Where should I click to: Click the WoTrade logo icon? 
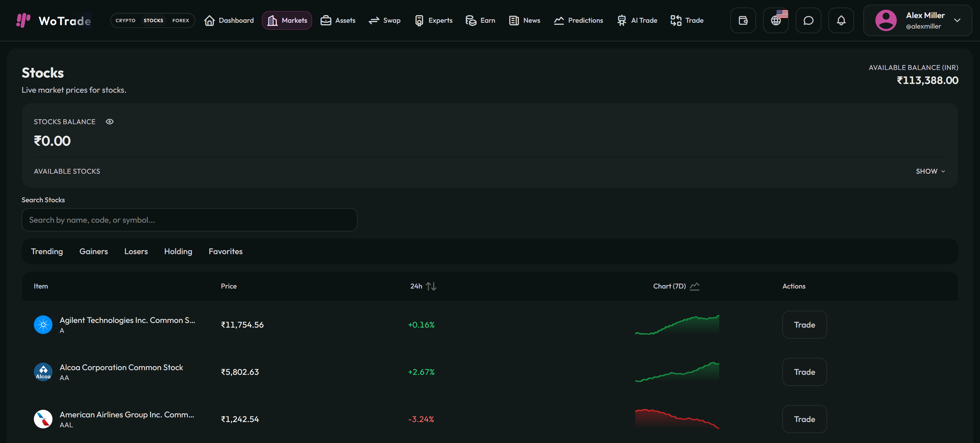[x=23, y=20]
